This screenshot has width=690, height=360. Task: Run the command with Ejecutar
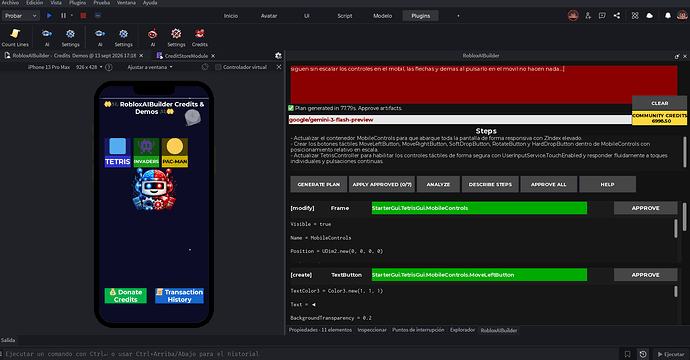tap(671, 354)
